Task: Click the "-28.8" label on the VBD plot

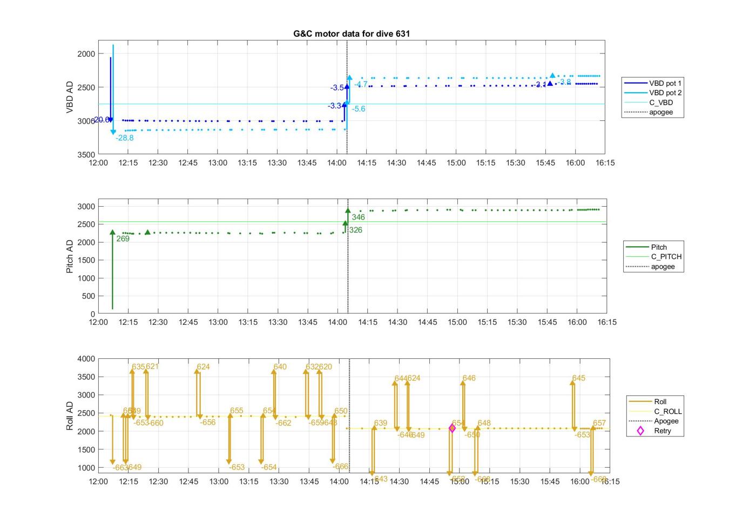Action: click(x=124, y=138)
